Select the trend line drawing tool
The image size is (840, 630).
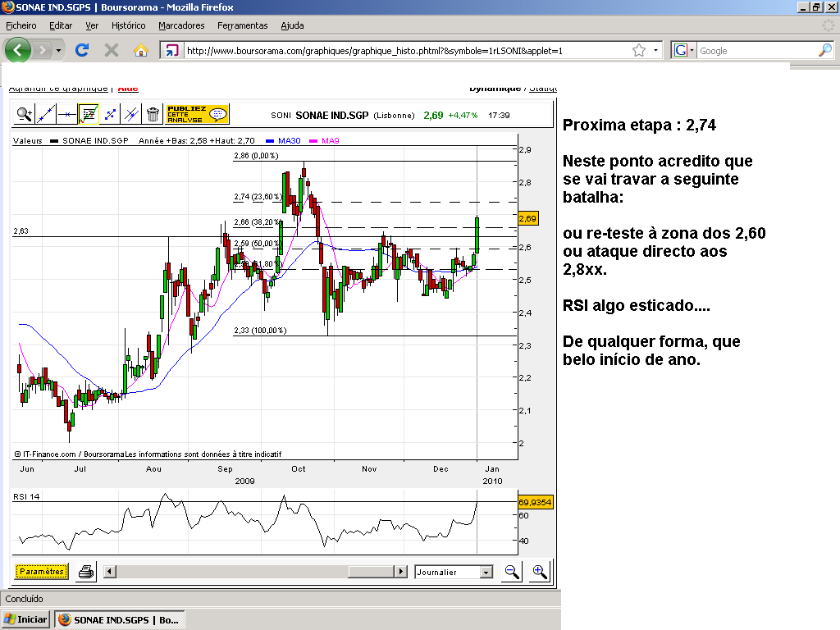coord(46,114)
